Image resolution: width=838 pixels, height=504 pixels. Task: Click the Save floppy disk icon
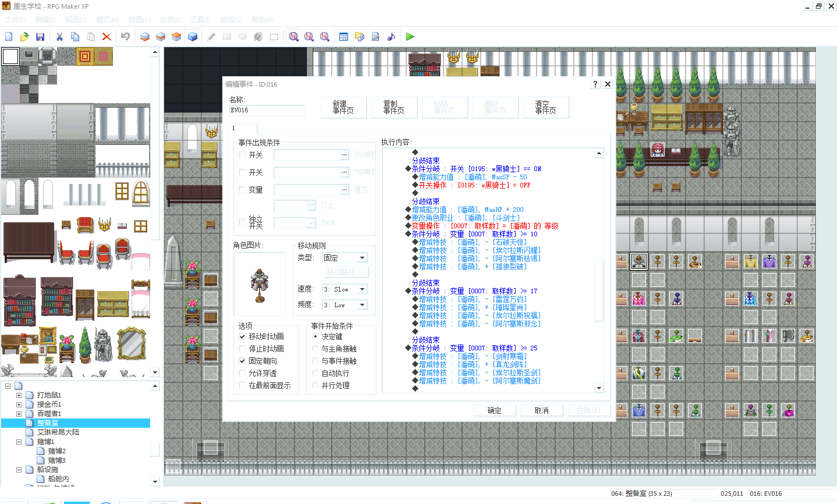click(x=40, y=37)
